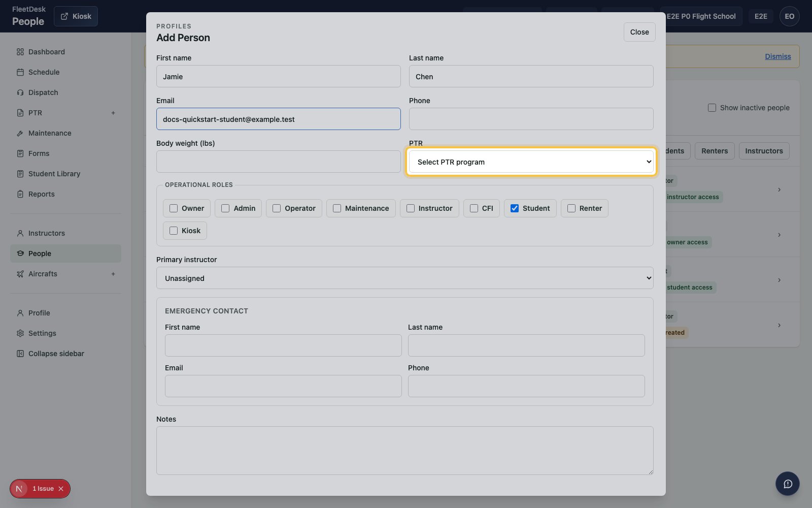Click Emergency Contact First name field

(283, 345)
